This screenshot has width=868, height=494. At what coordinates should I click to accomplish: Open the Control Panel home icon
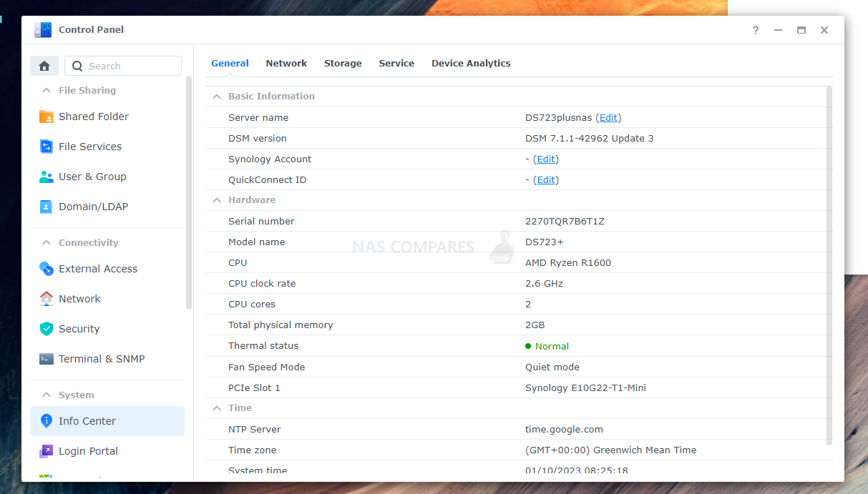(44, 66)
